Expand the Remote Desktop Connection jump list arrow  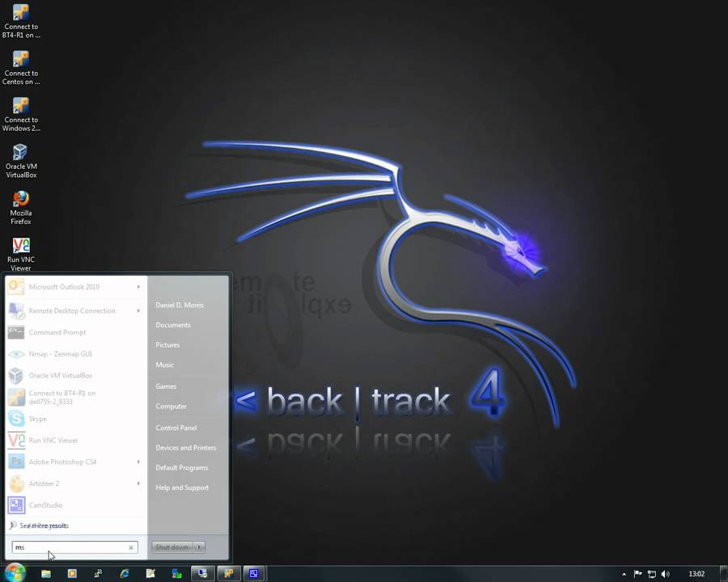pyautogui.click(x=138, y=310)
